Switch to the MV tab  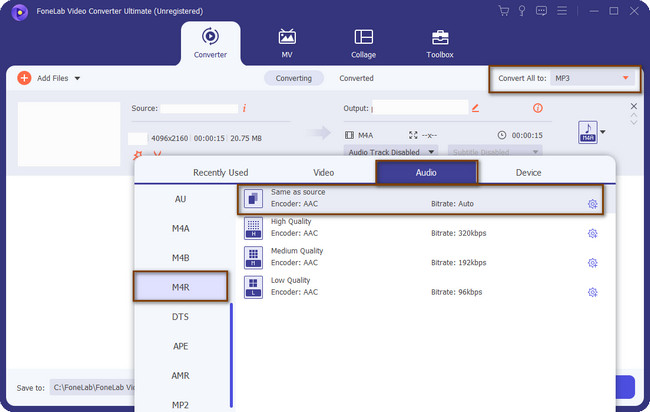click(287, 43)
